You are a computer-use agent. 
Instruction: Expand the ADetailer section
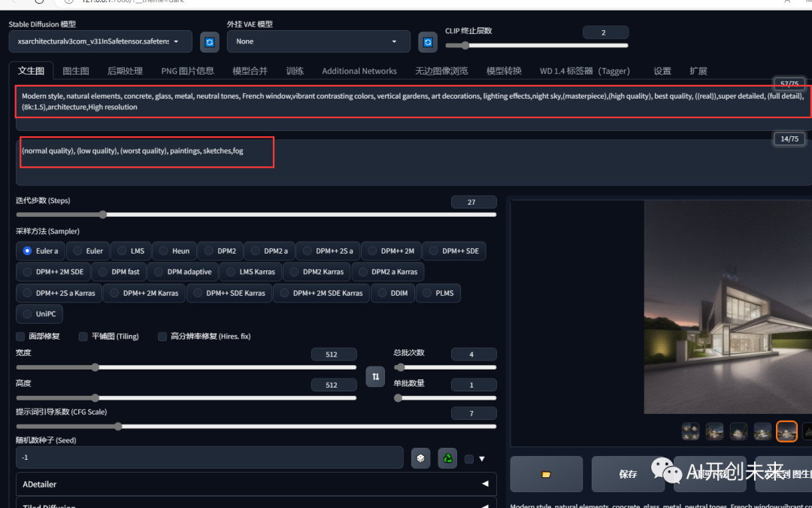(x=256, y=484)
